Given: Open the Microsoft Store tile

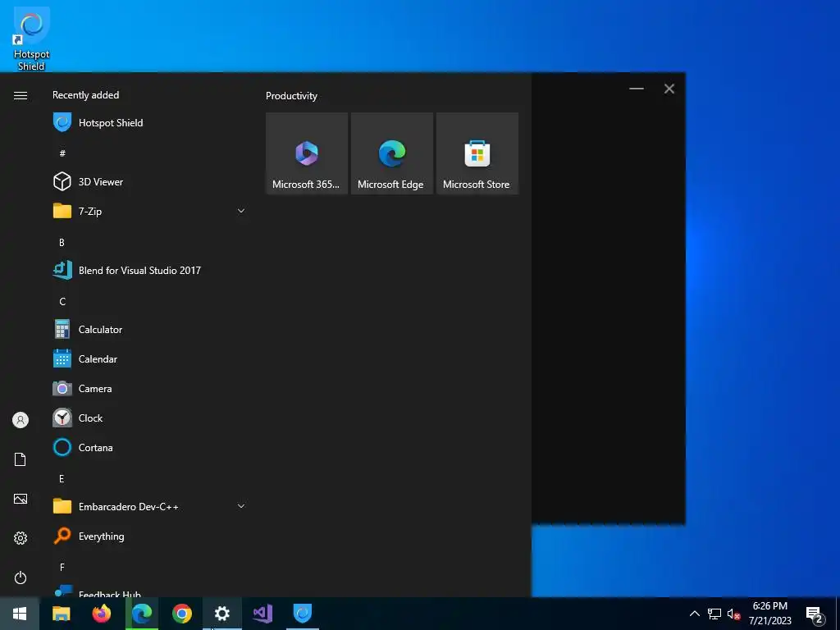Looking at the screenshot, I should 477,153.
